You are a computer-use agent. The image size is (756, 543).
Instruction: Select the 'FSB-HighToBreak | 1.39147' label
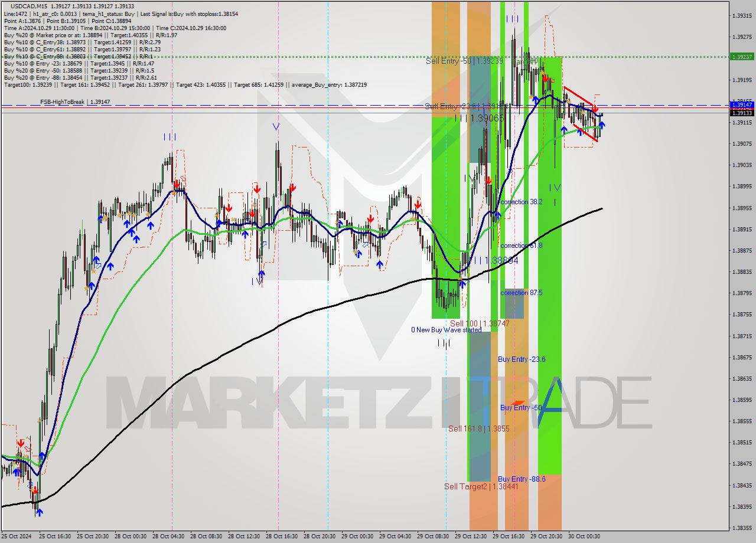(x=75, y=102)
